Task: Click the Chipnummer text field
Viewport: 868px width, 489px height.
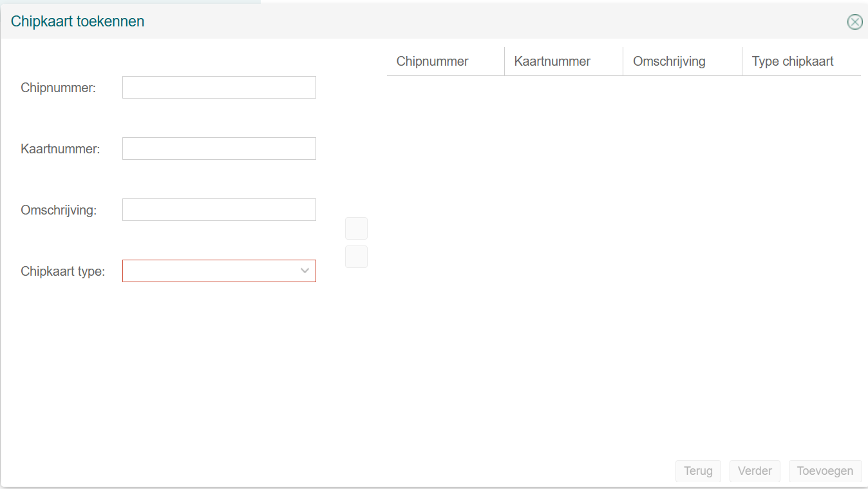Action: pyautogui.click(x=219, y=88)
